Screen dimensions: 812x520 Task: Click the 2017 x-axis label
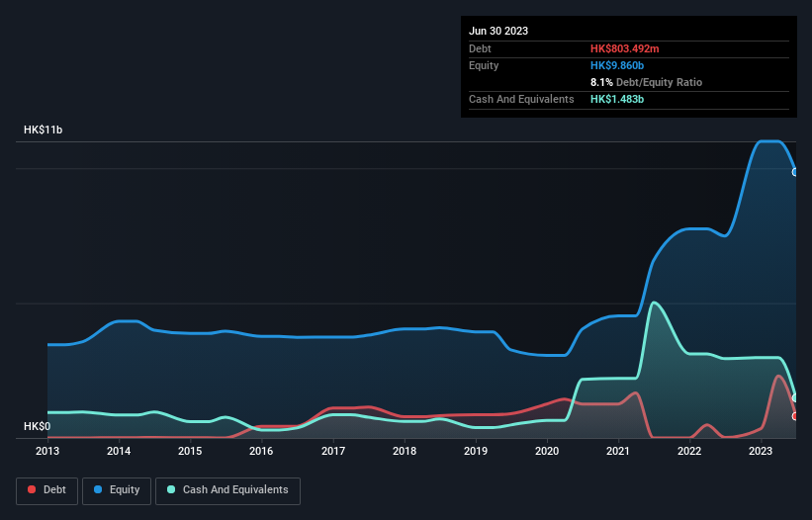[x=333, y=451]
